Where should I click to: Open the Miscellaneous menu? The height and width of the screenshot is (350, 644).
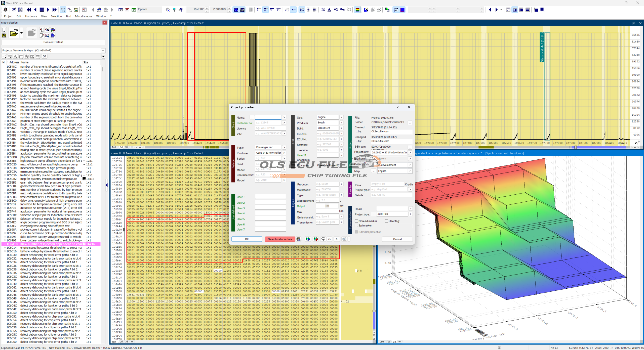tap(84, 16)
